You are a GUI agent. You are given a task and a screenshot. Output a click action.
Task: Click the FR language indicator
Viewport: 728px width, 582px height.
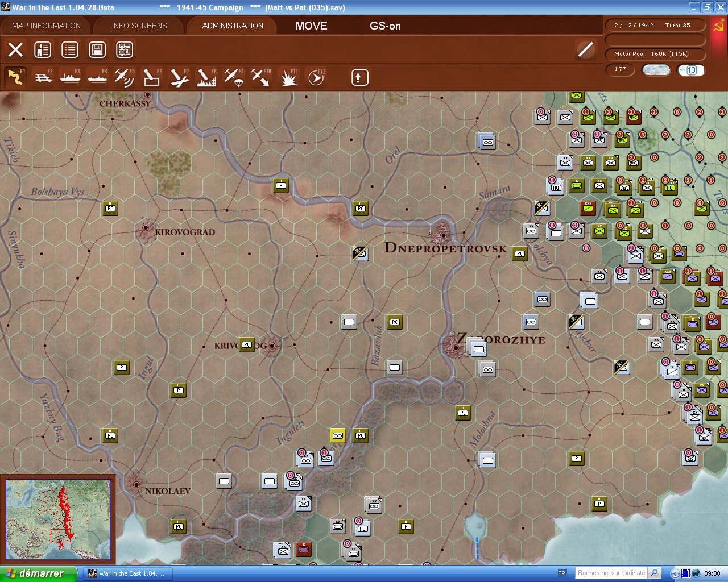(x=562, y=573)
